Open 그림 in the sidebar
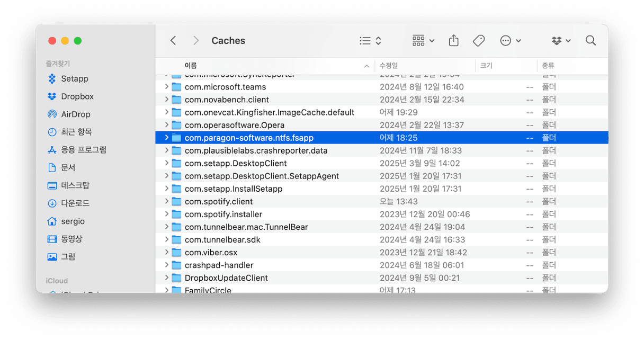The height and width of the screenshot is (340, 644). 61,257
